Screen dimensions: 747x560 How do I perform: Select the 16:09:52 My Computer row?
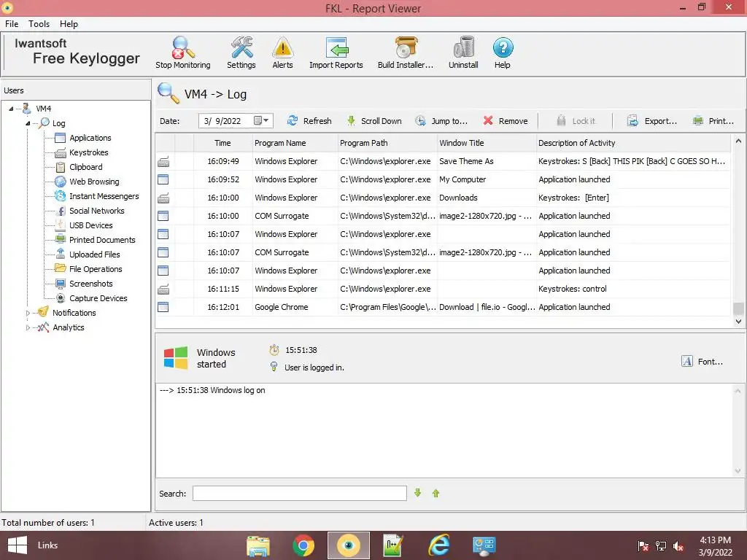point(443,179)
